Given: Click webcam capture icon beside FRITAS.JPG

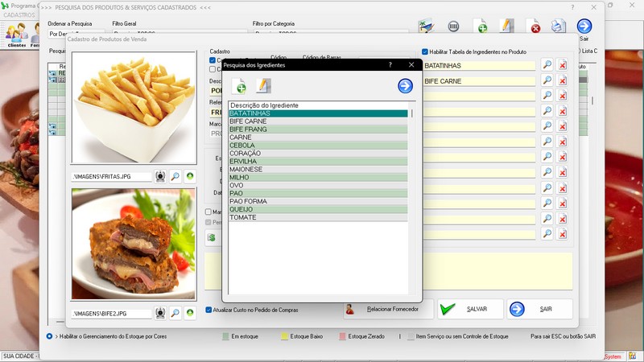Looking at the screenshot, I should [160, 176].
